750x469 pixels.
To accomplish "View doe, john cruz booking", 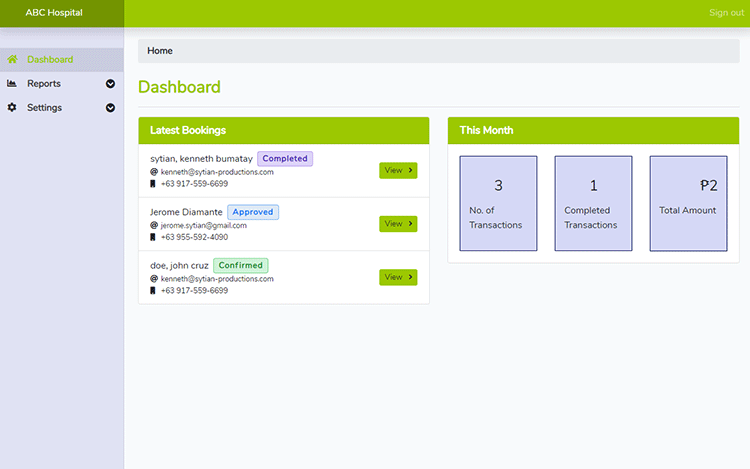I will coord(397,277).
